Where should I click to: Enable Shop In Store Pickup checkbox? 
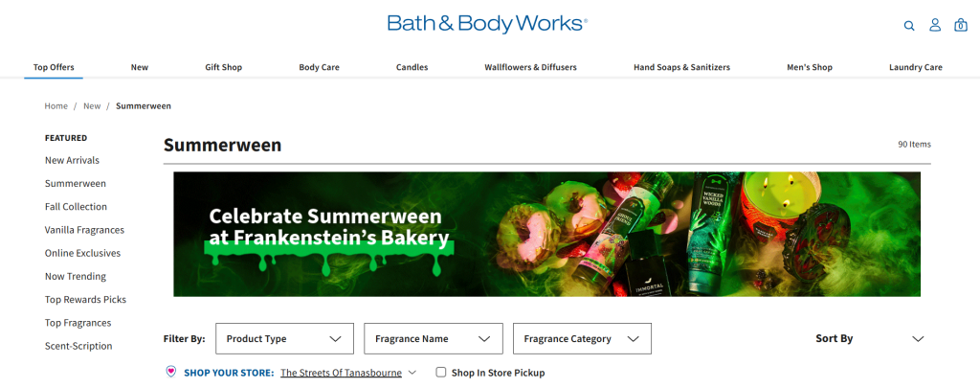click(x=441, y=373)
